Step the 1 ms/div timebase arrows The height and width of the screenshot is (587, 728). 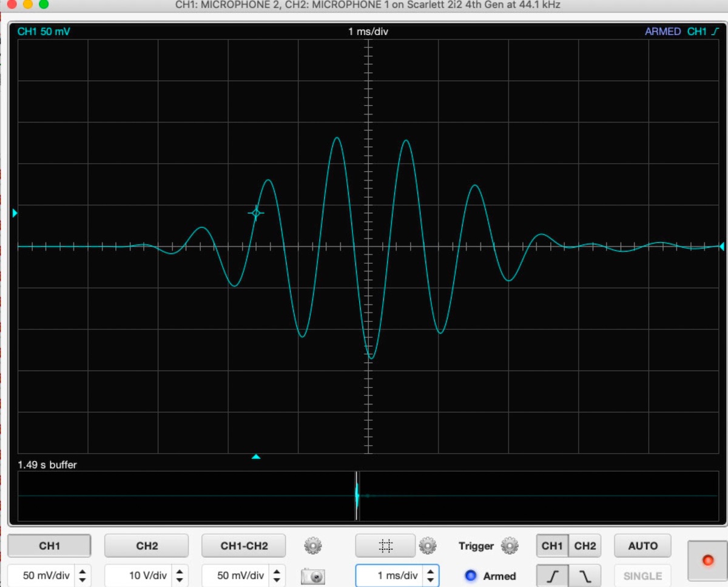[431, 575]
